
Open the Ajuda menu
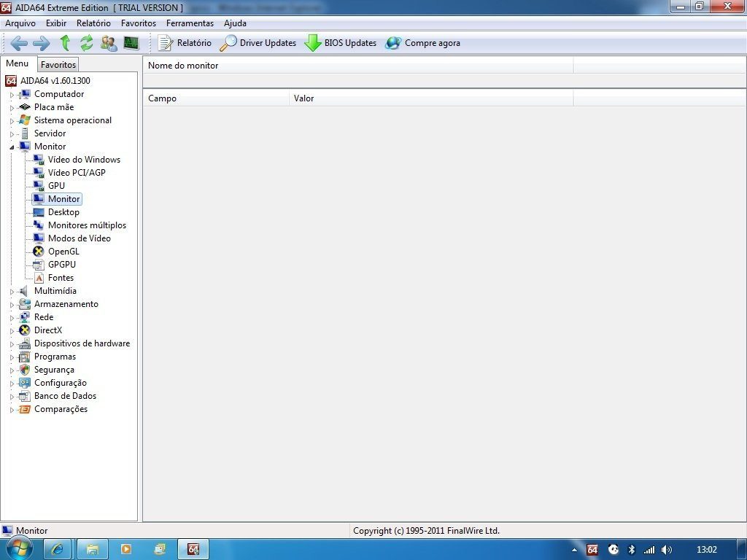point(235,23)
